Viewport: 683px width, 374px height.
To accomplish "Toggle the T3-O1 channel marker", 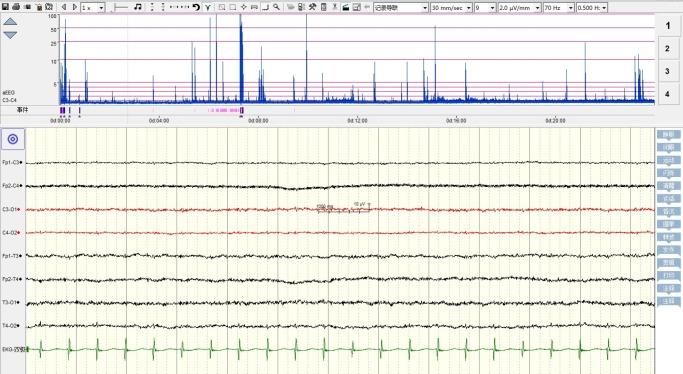I will (x=18, y=302).
